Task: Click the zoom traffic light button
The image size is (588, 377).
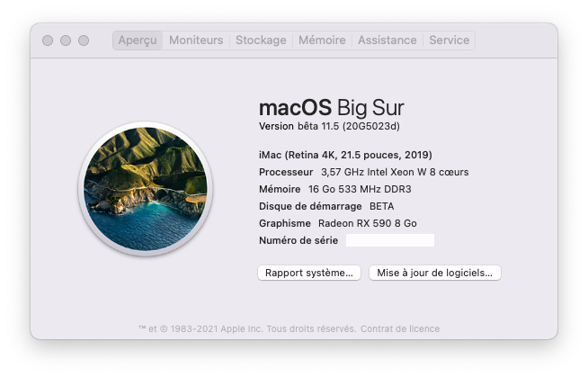Action: [x=84, y=40]
